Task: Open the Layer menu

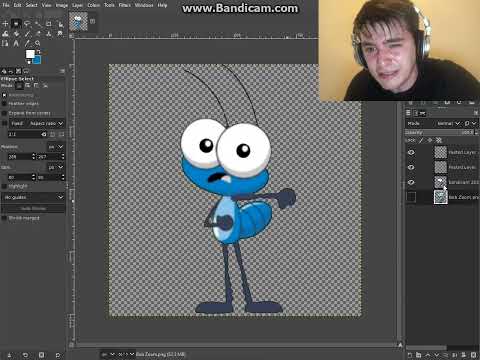Action: tap(77, 5)
